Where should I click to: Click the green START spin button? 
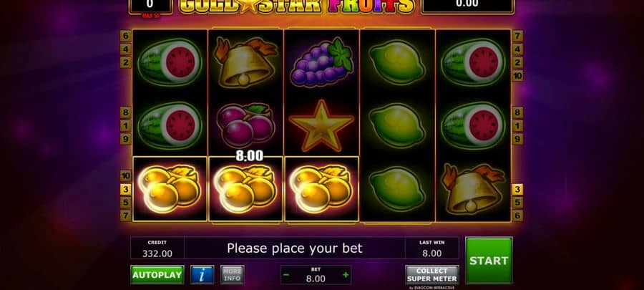[x=489, y=261]
